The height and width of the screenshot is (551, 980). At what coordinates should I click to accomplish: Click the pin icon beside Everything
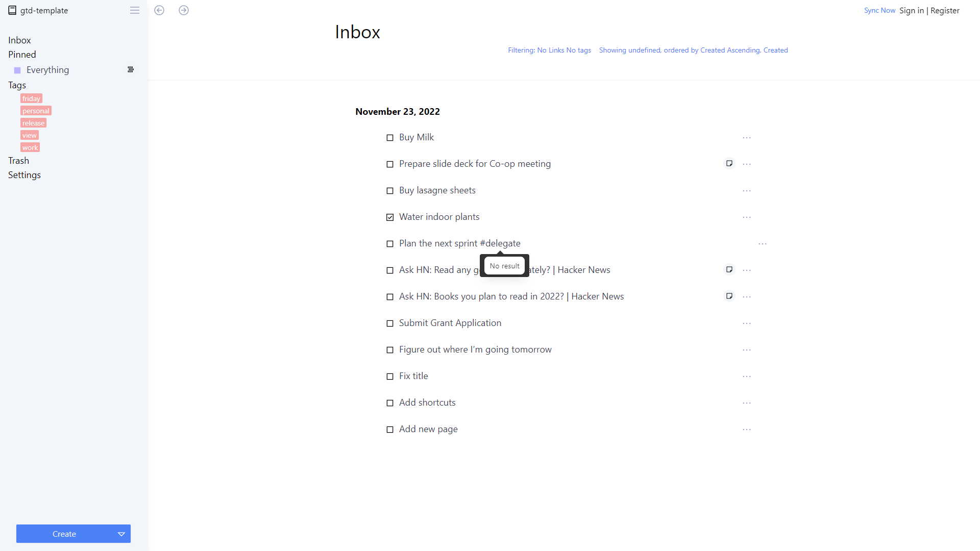131,69
